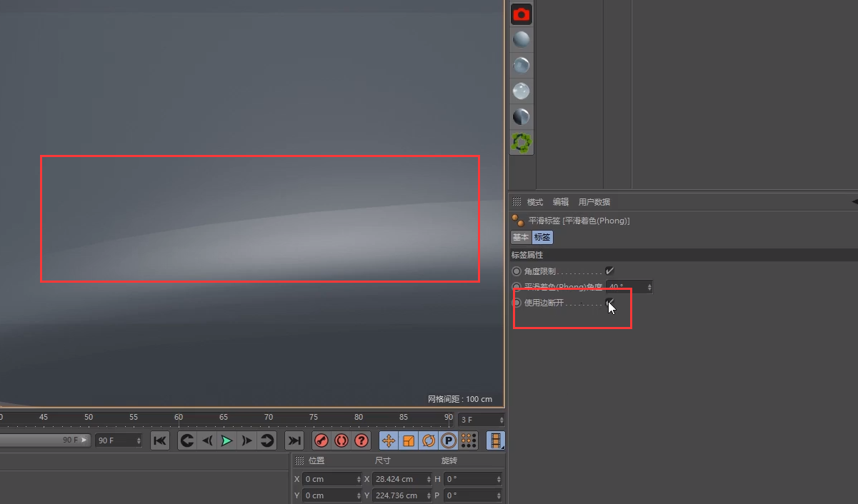This screenshot has height=504, width=858.
Task: Open the 用户数据 menu
Action: [x=594, y=202]
